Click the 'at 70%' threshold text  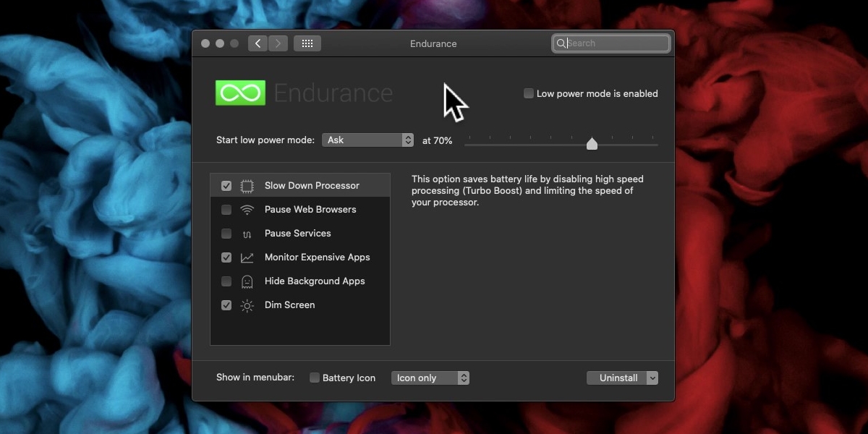[x=438, y=141]
